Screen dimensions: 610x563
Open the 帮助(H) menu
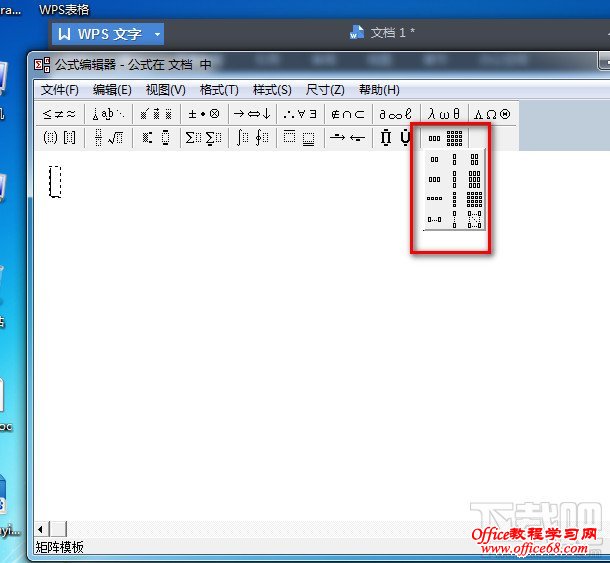[x=378, y=90]
